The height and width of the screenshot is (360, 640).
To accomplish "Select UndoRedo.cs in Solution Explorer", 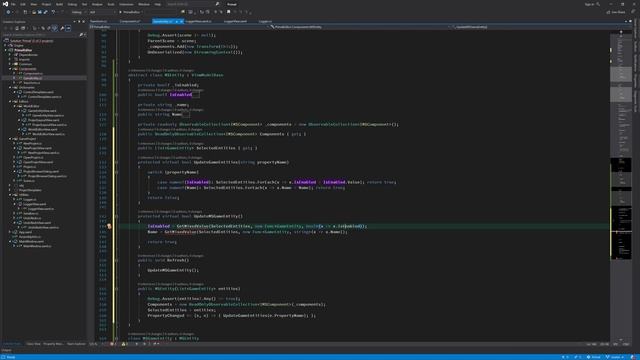I will click(x=32, y=218).
